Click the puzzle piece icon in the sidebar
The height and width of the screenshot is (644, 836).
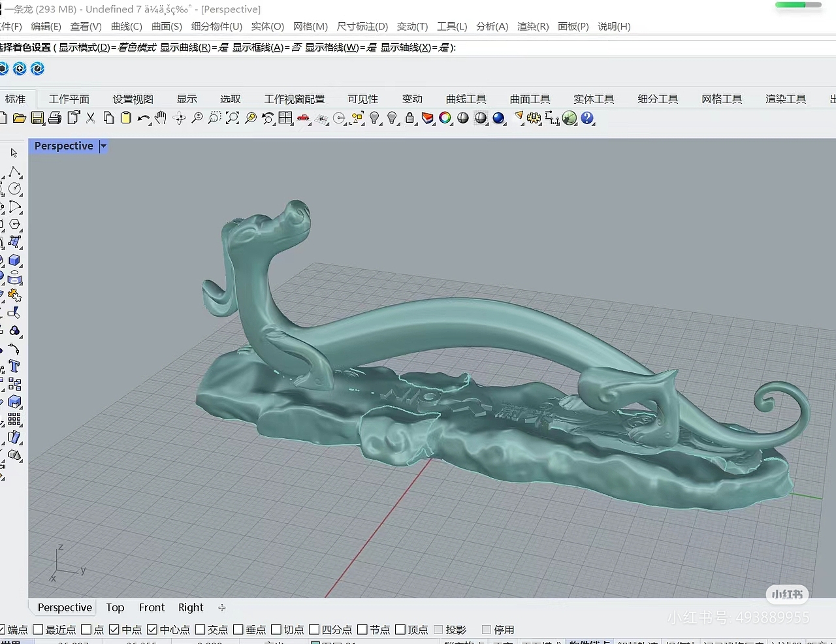coord(14,295)
